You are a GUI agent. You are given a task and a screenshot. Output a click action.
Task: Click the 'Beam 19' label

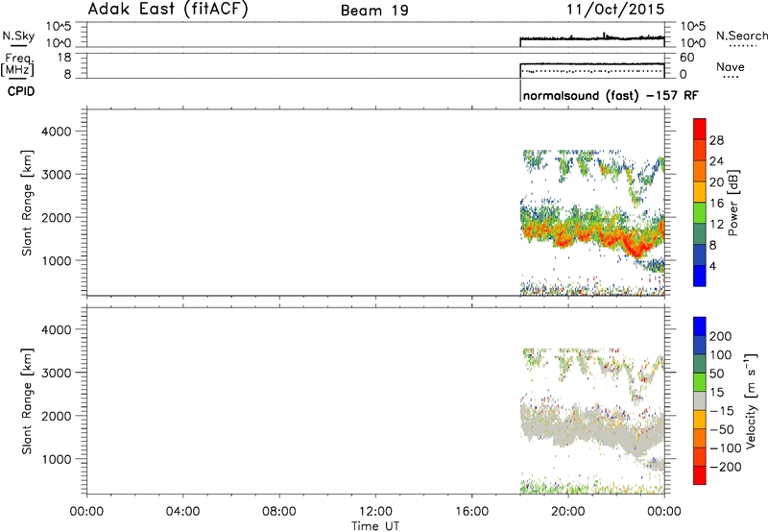(x=374, y=11)
